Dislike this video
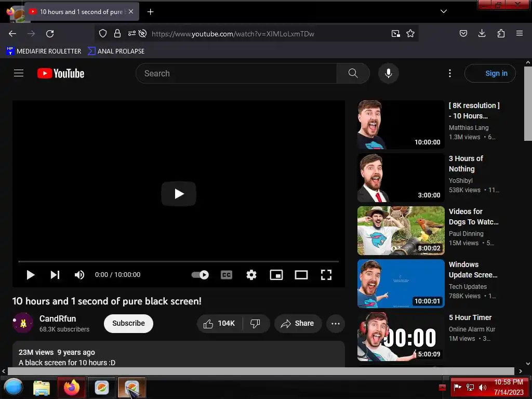 click(256, 324)
